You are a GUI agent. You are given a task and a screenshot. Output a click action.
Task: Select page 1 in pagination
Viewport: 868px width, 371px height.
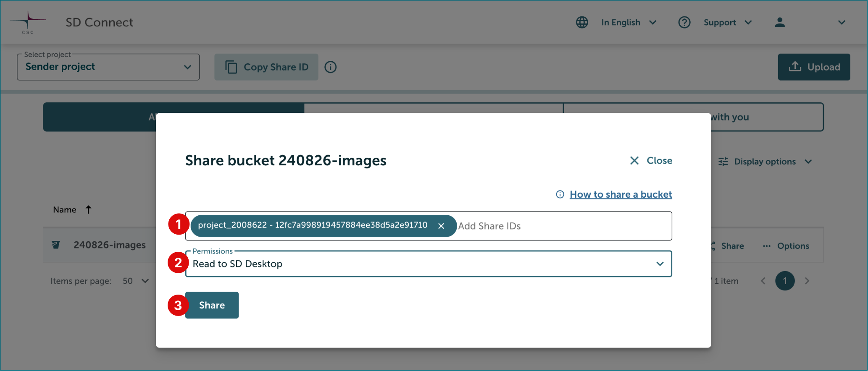(785, 281)
